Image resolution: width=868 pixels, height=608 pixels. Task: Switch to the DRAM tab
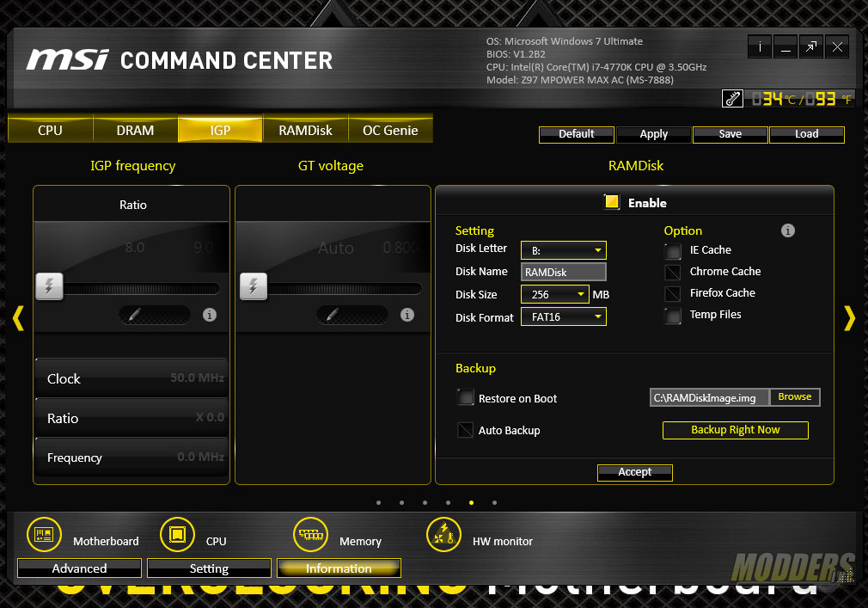135,130
